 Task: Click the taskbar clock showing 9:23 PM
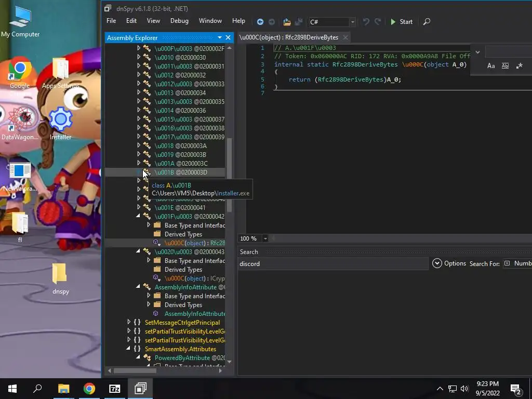(487, 389)
